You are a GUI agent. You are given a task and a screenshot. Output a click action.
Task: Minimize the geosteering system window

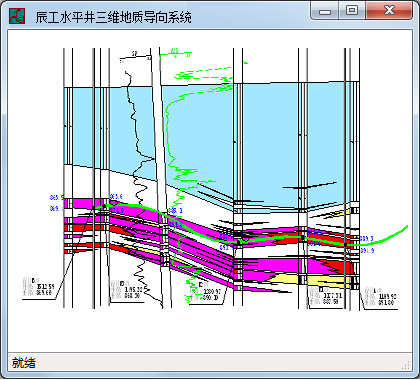(x=325, y=11)
